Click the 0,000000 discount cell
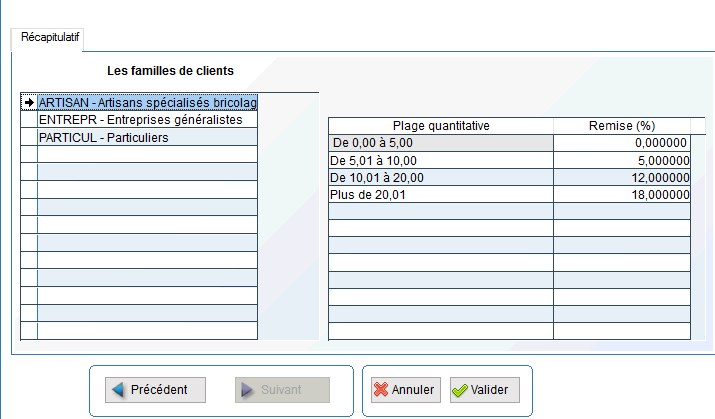The width and height of the screenshot is (715, 419). pos(621,143)
